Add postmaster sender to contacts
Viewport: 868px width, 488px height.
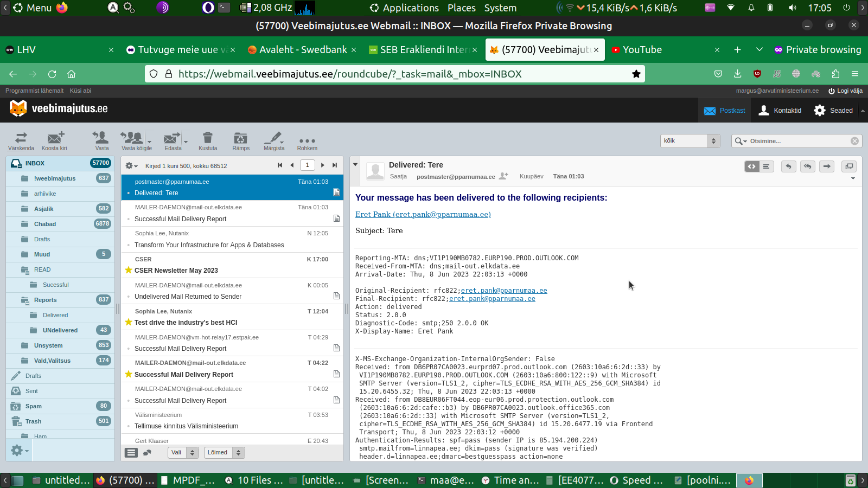coord(503,176)
